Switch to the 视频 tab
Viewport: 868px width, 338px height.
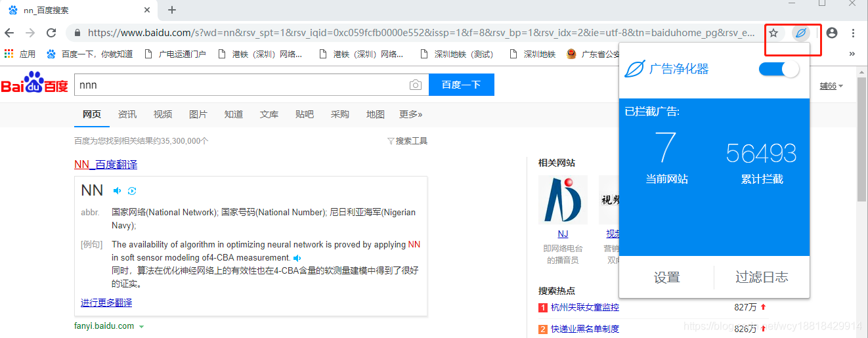click(163, 114)
